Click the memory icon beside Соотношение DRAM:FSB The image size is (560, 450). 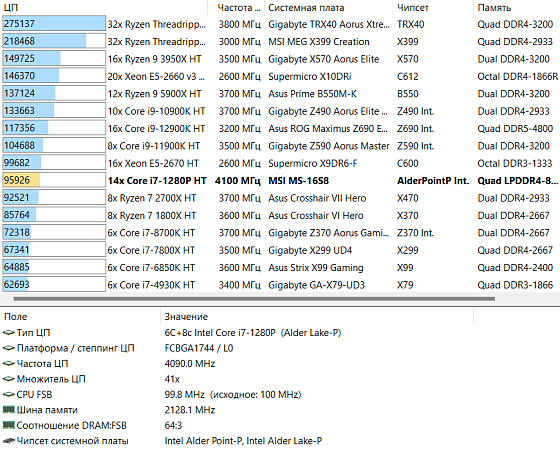[9, 425]
